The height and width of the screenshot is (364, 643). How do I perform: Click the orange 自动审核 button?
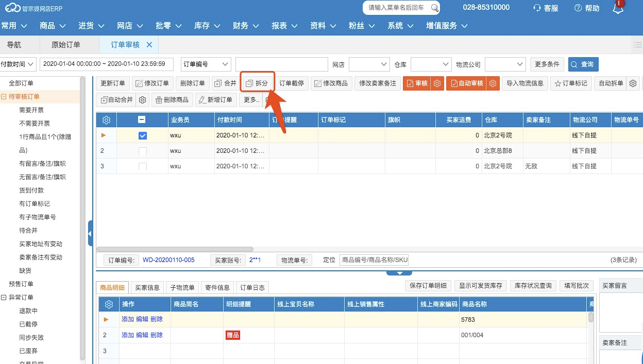467,83
